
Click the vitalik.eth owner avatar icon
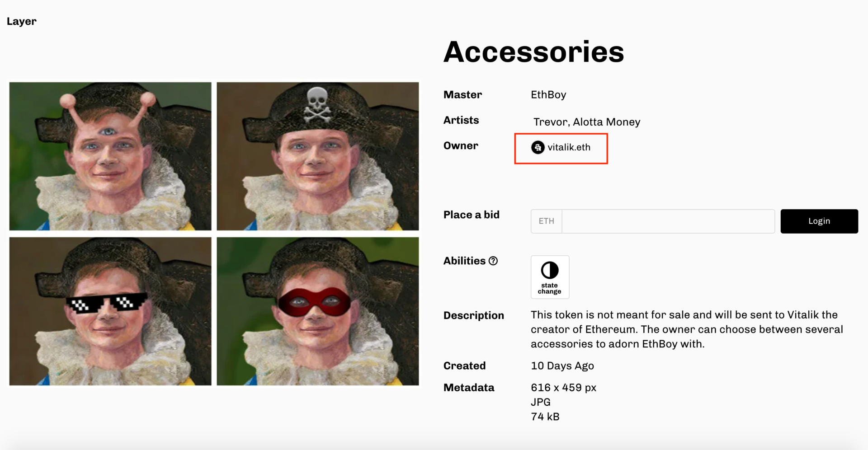click(x=538, y=147)
